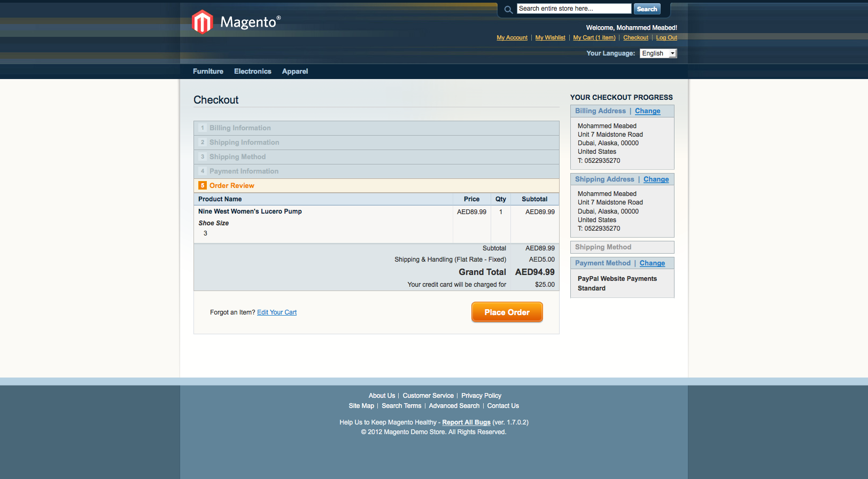Expand Shipping Information step

pos(376,143)
